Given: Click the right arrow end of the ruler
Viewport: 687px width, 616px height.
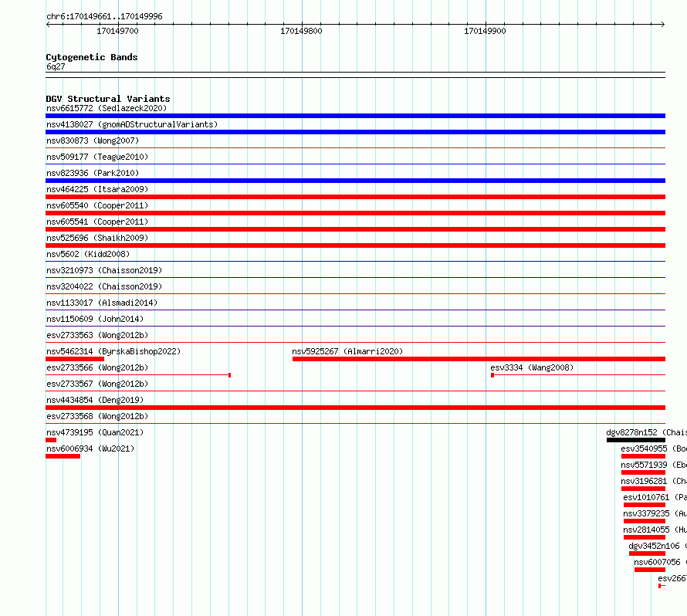Looking at the screenshot, I should [663, 25].
